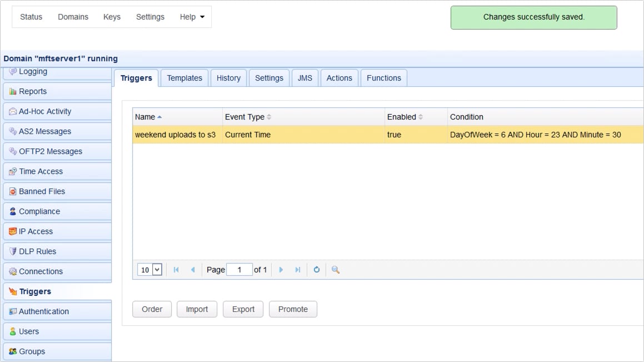Open Groups via its people icon

pyautogui.click(x=12, y=351)
